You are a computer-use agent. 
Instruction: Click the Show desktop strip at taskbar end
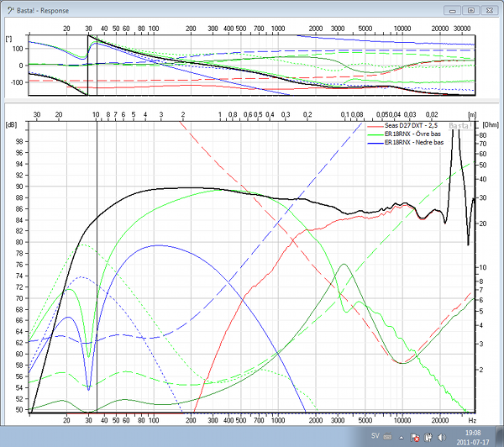(501, 437)
